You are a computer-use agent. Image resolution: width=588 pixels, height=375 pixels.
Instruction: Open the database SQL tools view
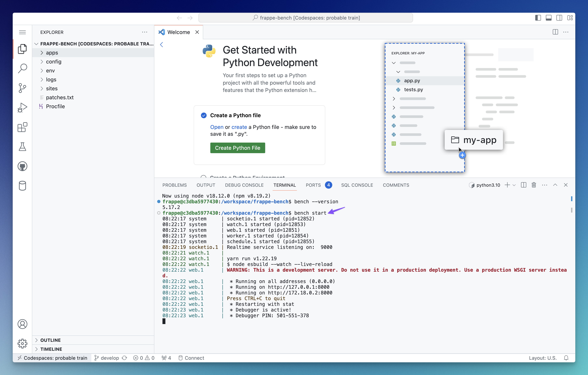(22, 186)
